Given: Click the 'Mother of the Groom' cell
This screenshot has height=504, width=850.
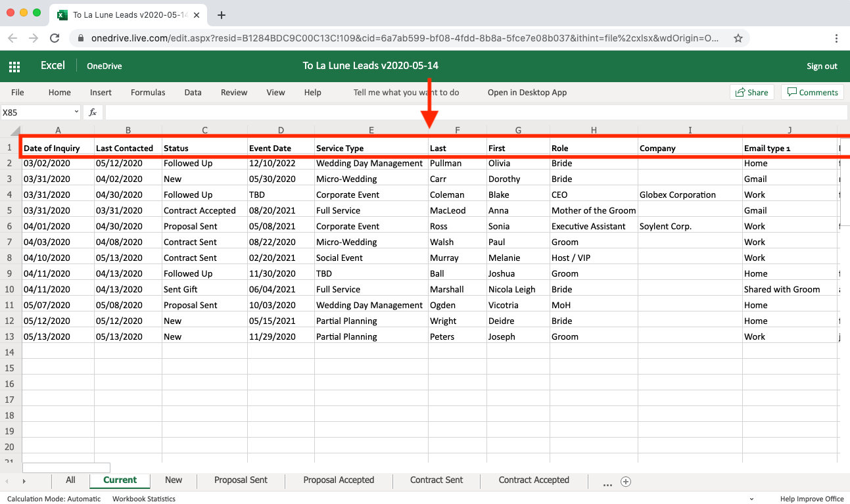Looking at the screenshot, I should [594, 210].
